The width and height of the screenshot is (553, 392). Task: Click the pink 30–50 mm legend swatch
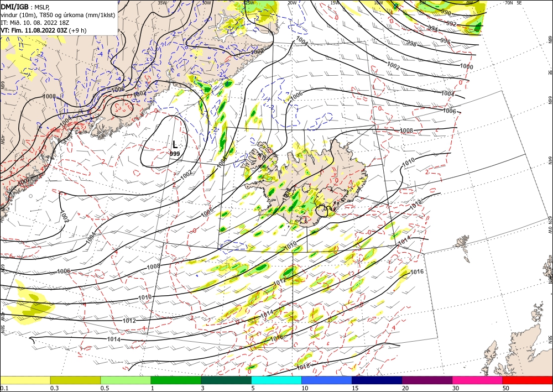(478, 380)
